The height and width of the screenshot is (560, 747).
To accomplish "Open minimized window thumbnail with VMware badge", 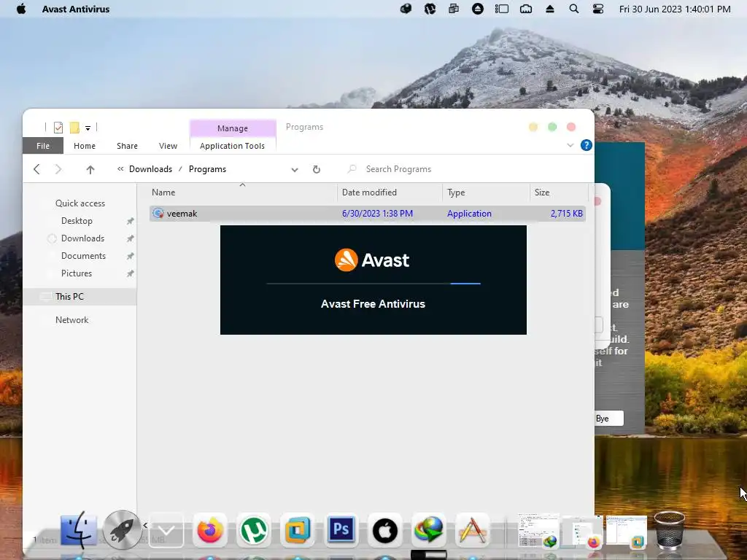I will (627, 532).
